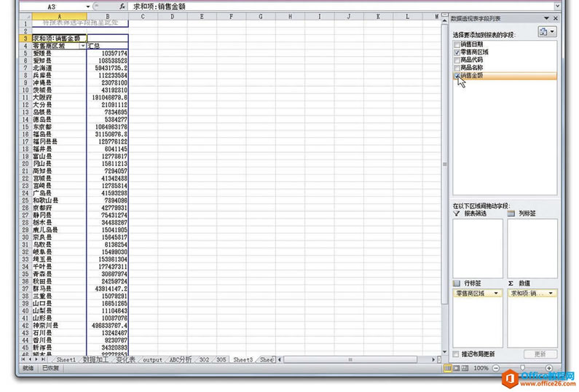Open the field list pane options arrow
Image resolution: width=579 pixels, height=392 pixels.
tap(546, 18)
